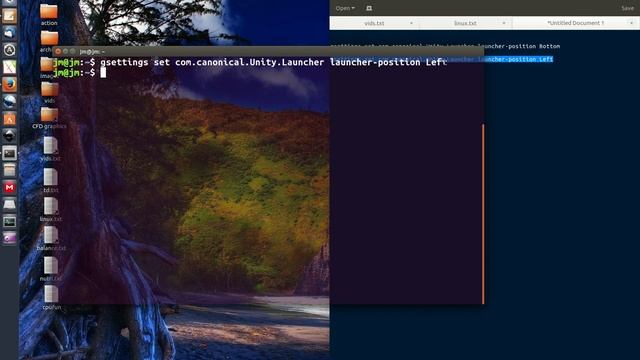Open the td.txt desktop file
This screenshot has height=360, width=640.
[x=51, y=181]
